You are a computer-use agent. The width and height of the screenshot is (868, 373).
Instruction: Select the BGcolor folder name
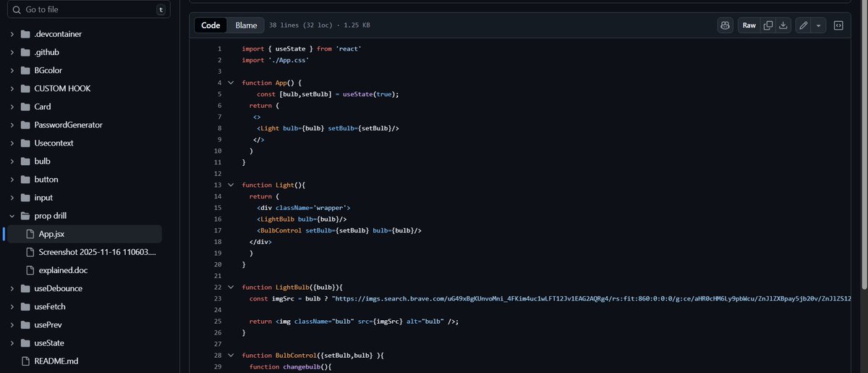[x=48, y=70]
